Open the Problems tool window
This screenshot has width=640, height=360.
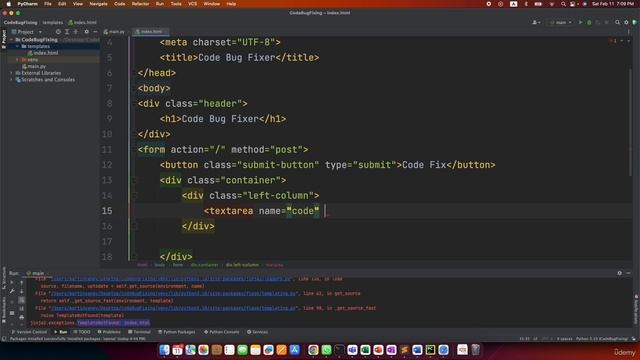pos(109,332)
